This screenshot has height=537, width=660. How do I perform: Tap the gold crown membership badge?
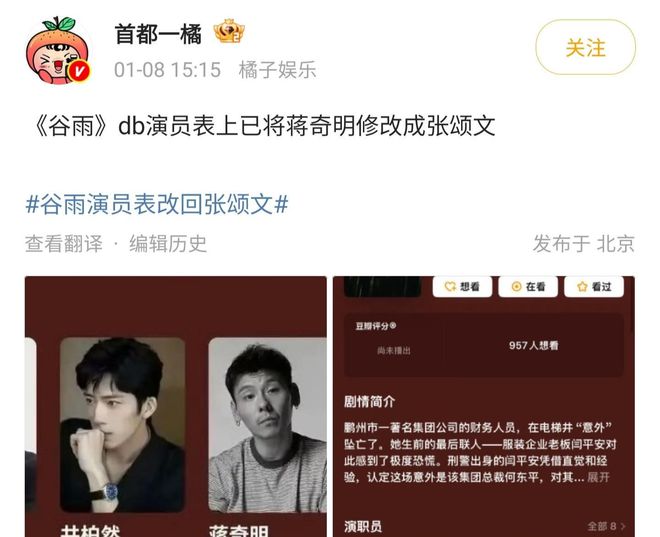point(229,31)
